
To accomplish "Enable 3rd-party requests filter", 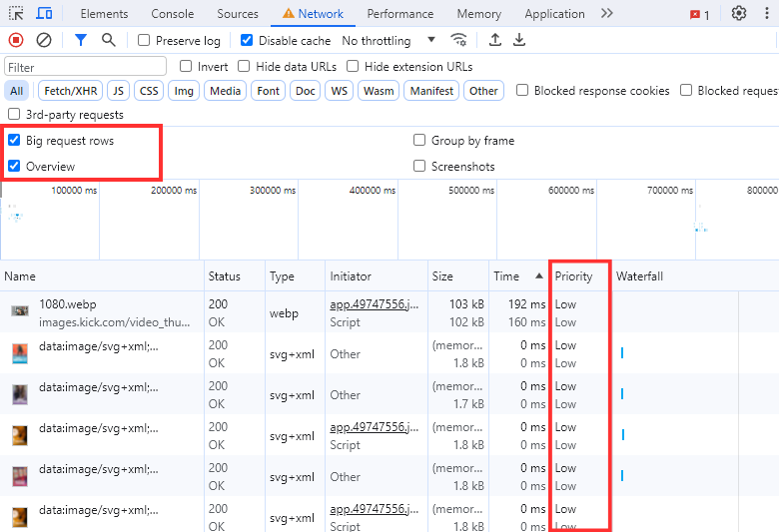I will (x=14, y=114).
